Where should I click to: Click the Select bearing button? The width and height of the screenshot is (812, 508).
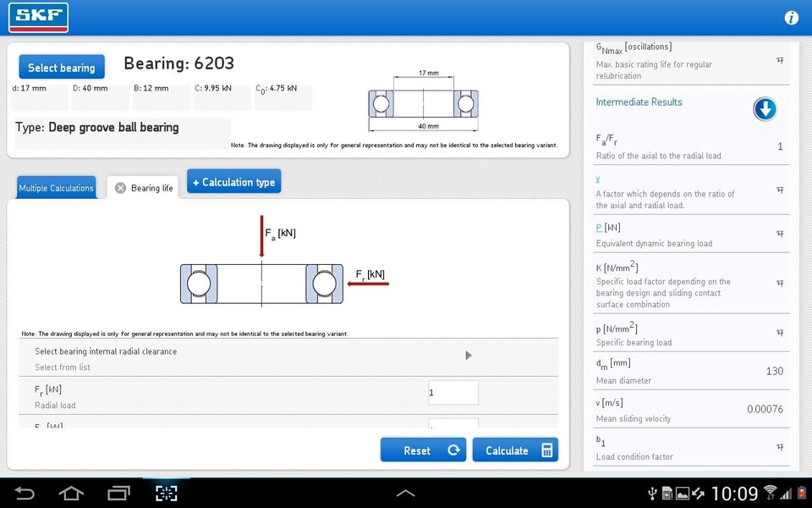pyautogui.click(x=62, y=68)
